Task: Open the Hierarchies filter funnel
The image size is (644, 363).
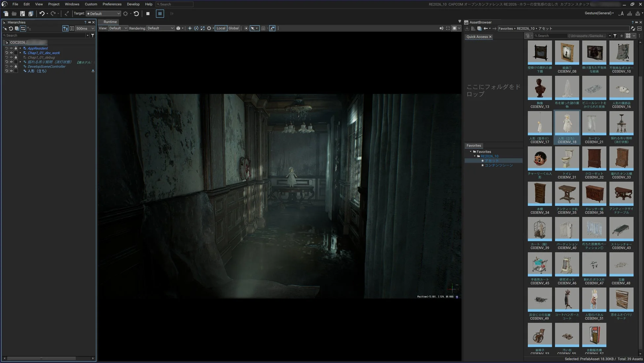Action: pyautogui.click(x=93, y=35)
